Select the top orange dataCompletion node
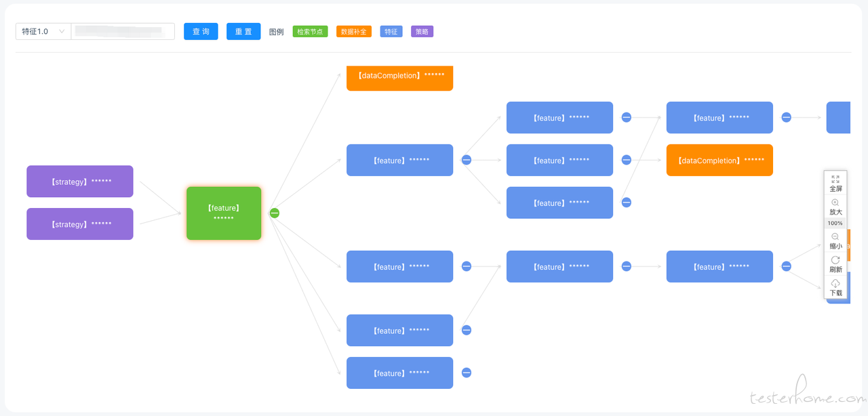This screenshot has width=868, height=416. click(x=399, y=78)
